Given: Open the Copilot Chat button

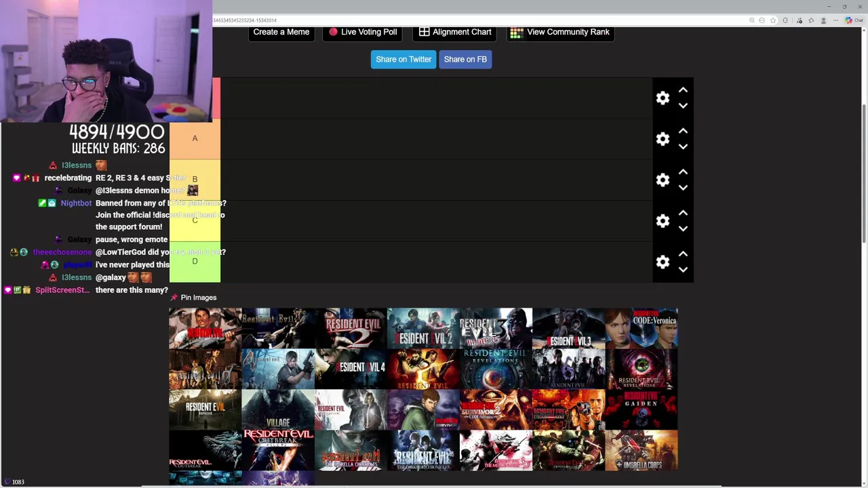Looking at the screenshot, I should (854, 20).
